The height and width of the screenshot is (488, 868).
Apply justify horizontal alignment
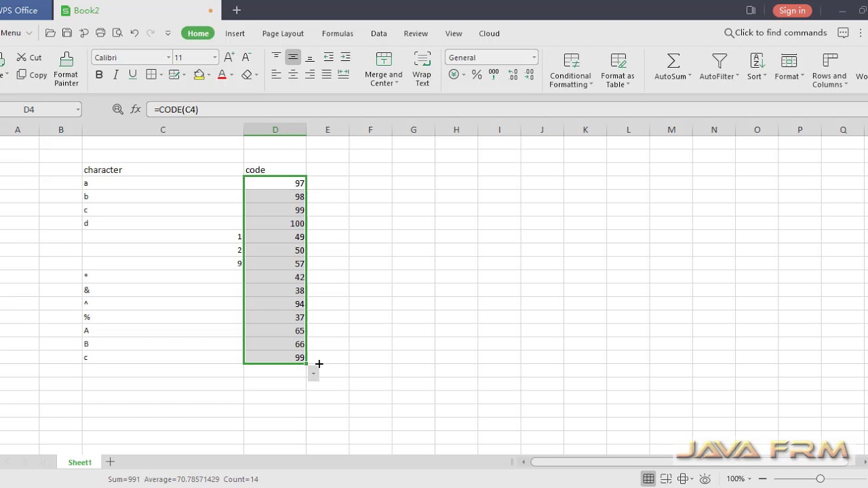[327, 75]
